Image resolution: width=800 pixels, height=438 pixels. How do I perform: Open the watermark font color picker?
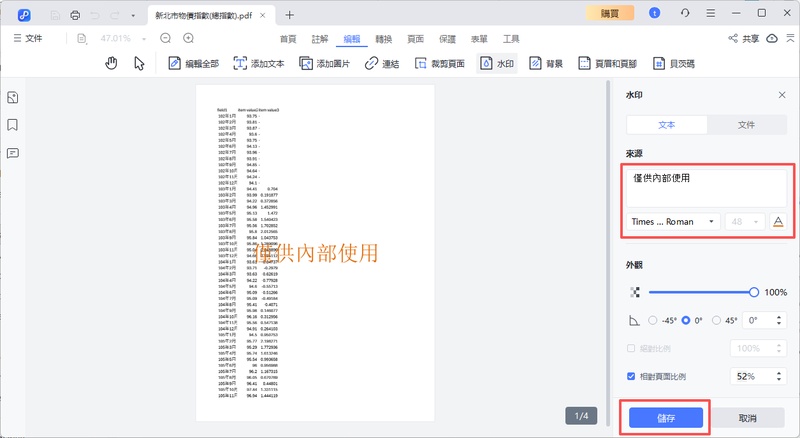tap(778, 222)
